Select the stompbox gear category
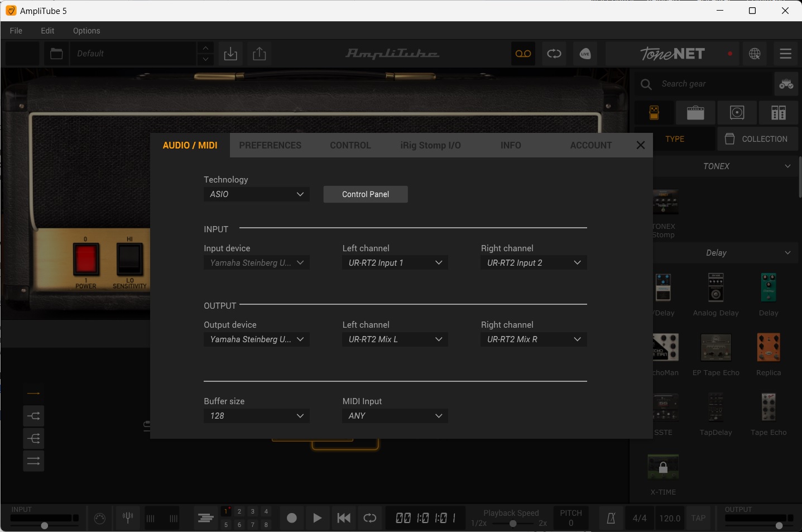Image resolution: width=802 pixels, height=532 pixels. coord(654,112)
